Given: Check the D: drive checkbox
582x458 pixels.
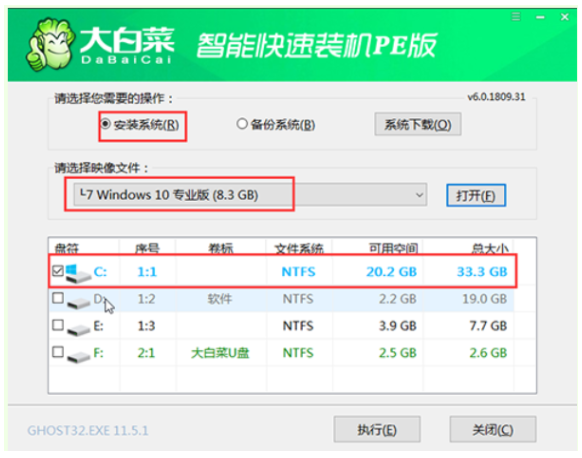Looking at the screenshot, I should [58, 298].
